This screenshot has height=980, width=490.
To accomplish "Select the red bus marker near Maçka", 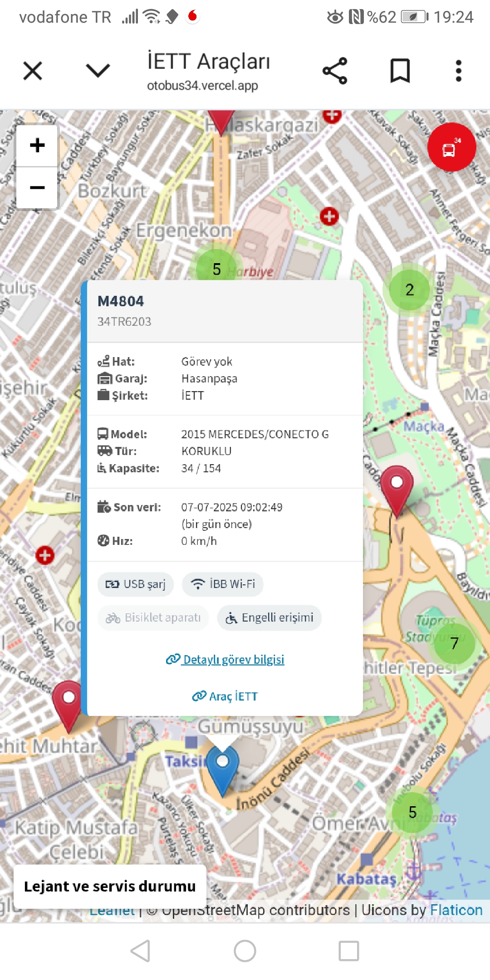I will coord(397,491).
